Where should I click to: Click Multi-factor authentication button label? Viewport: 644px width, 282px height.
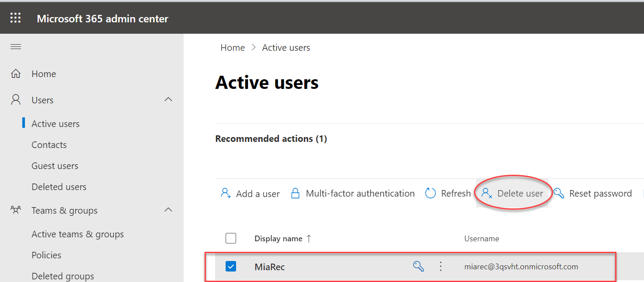coord(360,194)
